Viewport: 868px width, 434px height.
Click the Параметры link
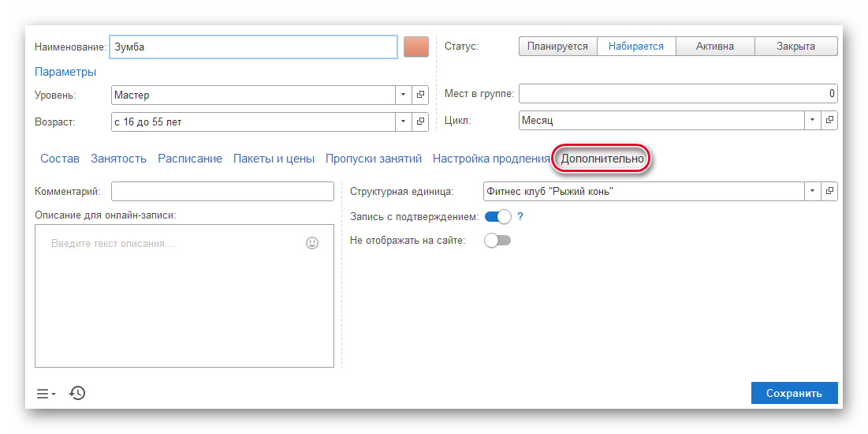click(65, 72)
